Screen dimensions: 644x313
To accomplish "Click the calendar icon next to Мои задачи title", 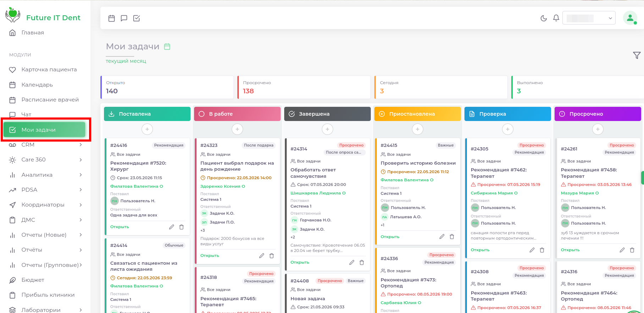I will [x=167, y=46].
